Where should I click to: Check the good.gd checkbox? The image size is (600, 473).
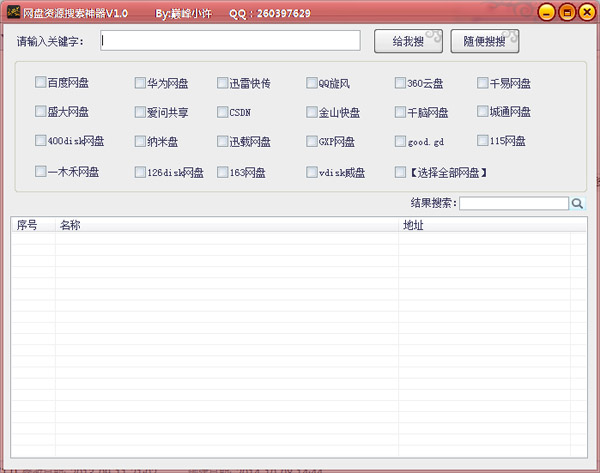coord(400,141)
